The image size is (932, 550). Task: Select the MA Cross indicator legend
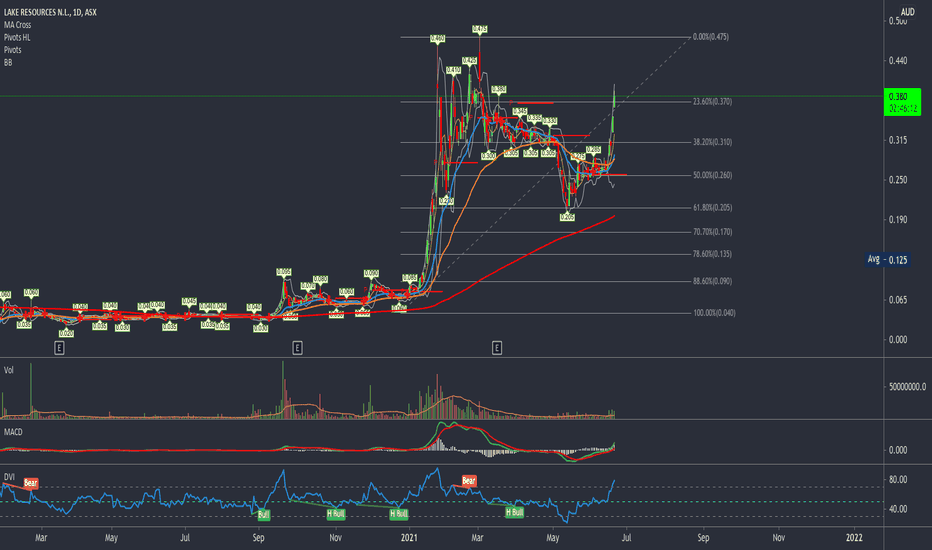pyautogui.click(x=17, y=24)
